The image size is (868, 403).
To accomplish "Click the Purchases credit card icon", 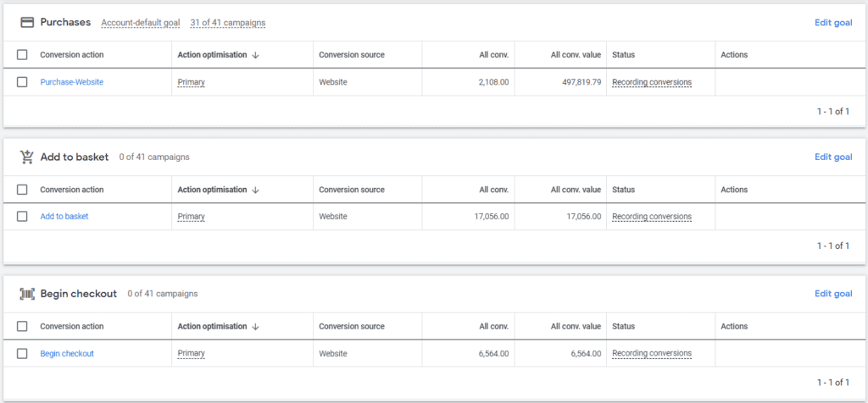I will 27,23.
